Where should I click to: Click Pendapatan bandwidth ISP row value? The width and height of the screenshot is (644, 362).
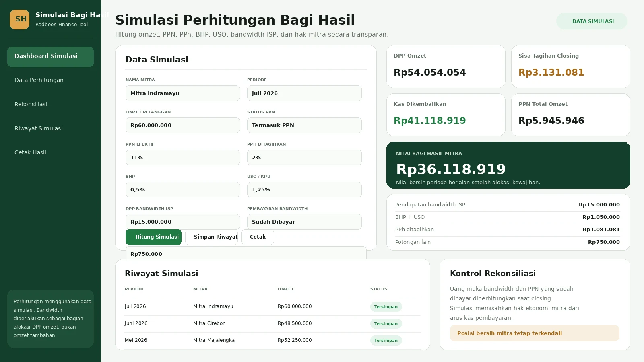coord(599,205)
